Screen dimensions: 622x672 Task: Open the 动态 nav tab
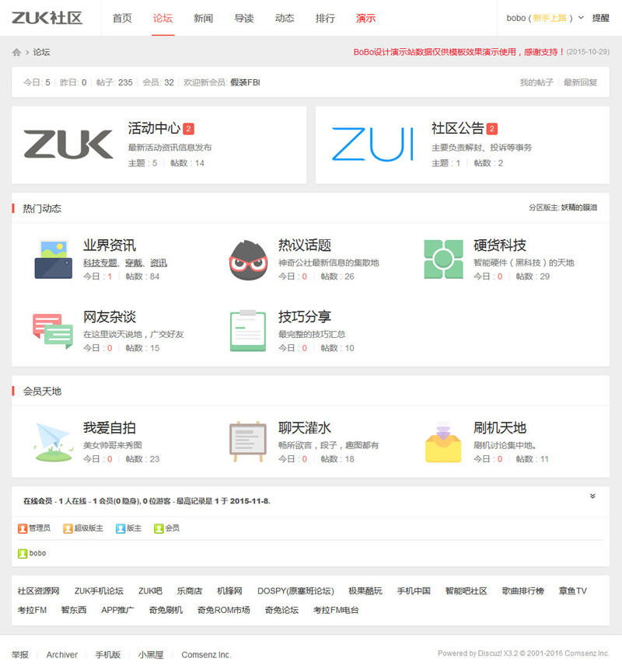(285, 18)
